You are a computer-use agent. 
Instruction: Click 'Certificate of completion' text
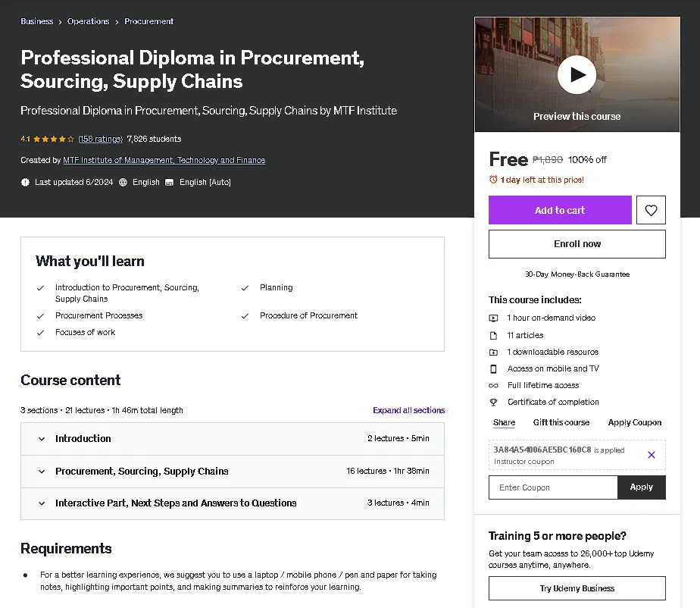tap(553, 402)
